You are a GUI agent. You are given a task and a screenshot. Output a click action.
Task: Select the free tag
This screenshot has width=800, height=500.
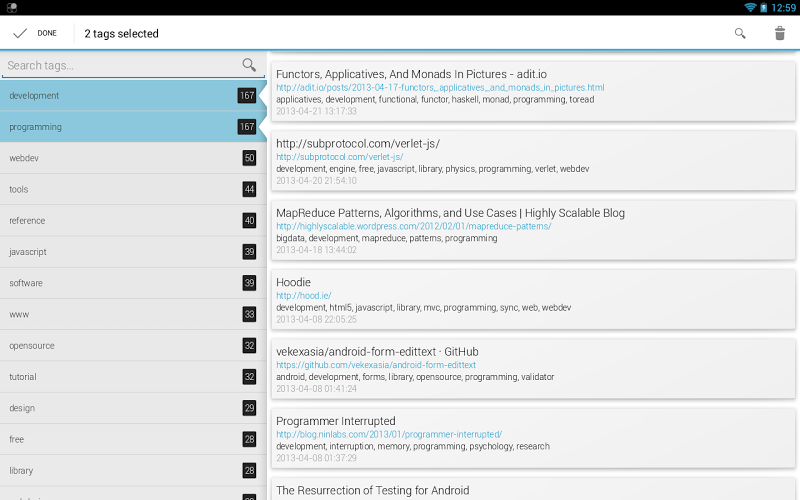pyautogui.click(x=133, y=439)
